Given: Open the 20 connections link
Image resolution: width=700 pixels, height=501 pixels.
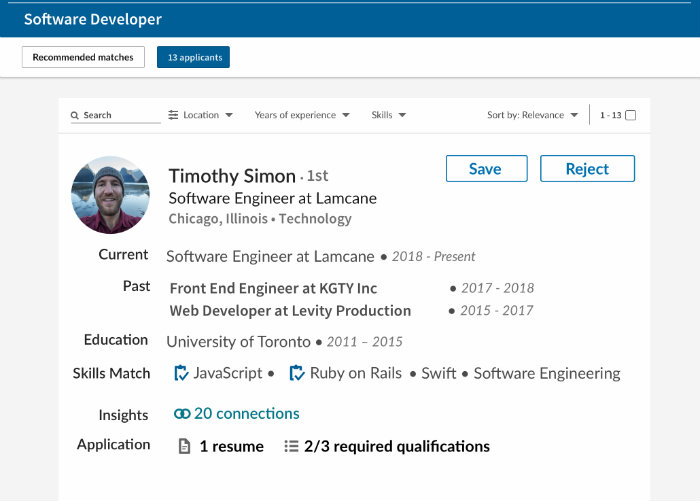Looking at the screenshot, I should (246, 413).
